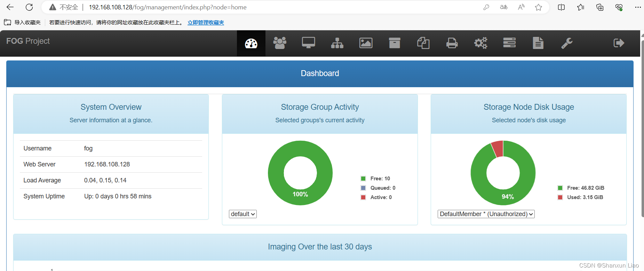This screenshot has height=271, width=644.
Task: Click the translate icon in address bar
Action: pos(503,7)
